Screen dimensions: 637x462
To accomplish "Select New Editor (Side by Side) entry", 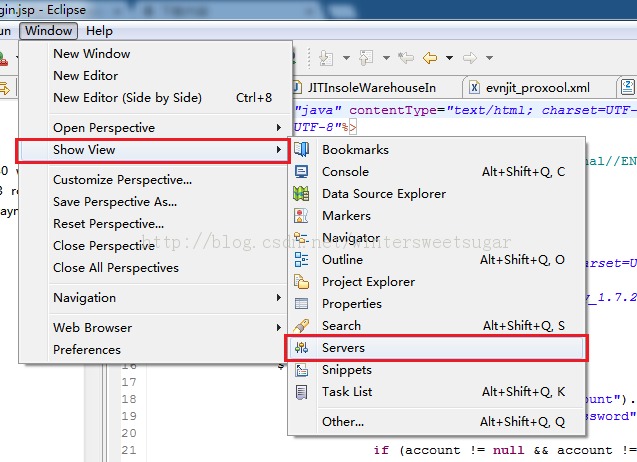I will (127, 98).
